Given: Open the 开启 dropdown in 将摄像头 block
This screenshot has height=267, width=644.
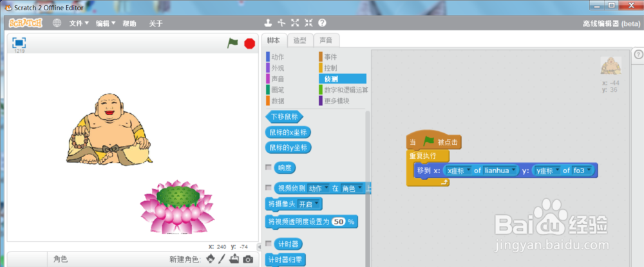Looking at the screenshot, I should pyautogui.click(x=309, y=204).
